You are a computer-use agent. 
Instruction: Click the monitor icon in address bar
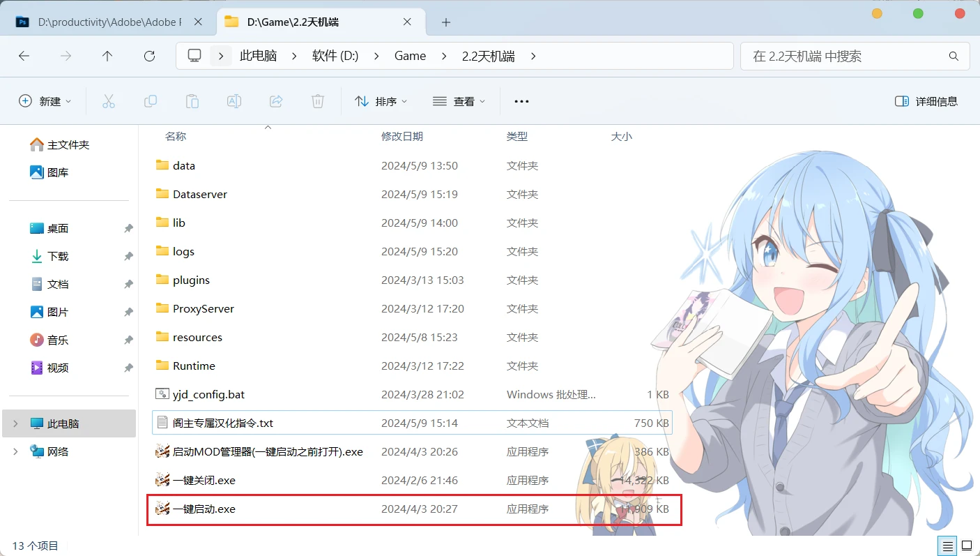pos(194,56)
